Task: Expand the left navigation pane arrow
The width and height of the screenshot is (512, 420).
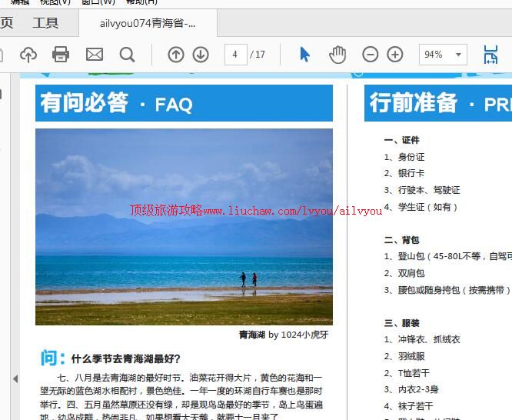Action: (x=15, y=378)
